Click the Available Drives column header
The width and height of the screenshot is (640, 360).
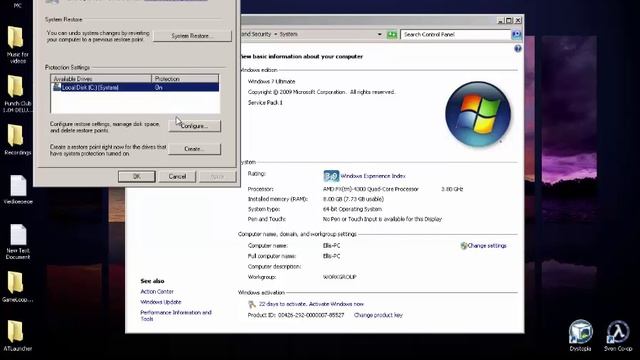click(101, 79)
